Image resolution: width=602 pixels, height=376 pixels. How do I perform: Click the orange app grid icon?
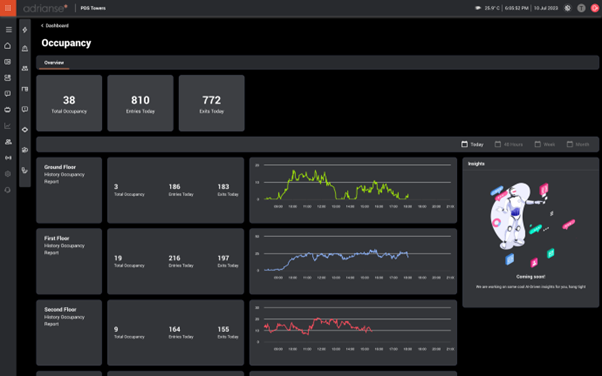click(x=8, y=8)
